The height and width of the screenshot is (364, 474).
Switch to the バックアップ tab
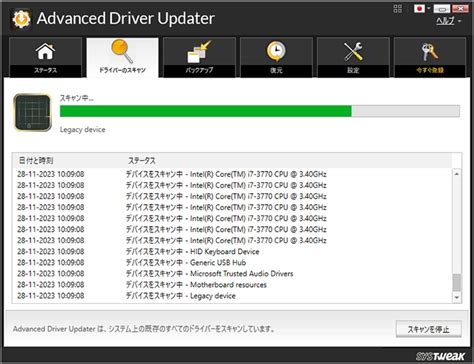199,57
